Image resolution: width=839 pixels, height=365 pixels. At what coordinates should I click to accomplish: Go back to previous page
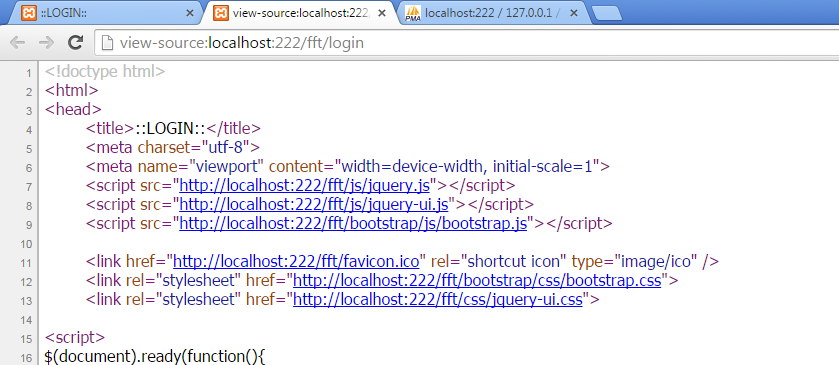18,43
